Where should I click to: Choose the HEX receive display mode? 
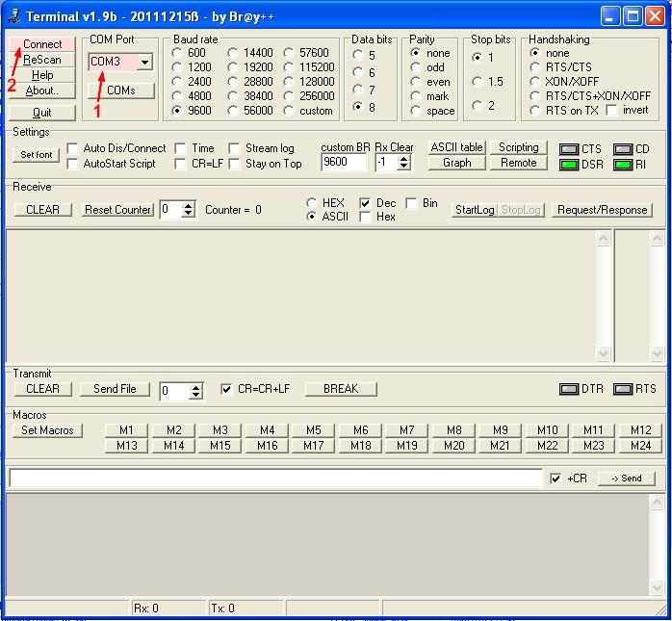(x=311, y=203)
